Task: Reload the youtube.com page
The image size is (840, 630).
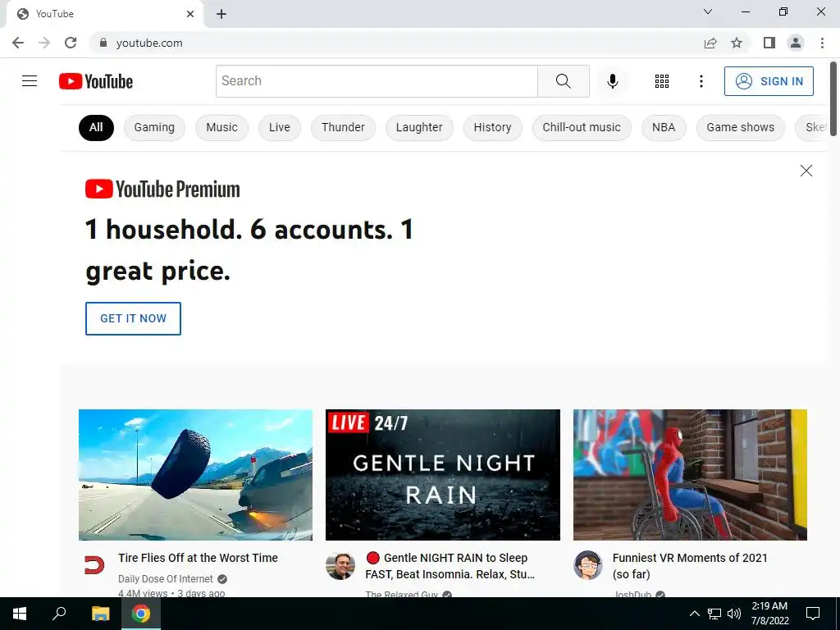Action: (71, 43)
